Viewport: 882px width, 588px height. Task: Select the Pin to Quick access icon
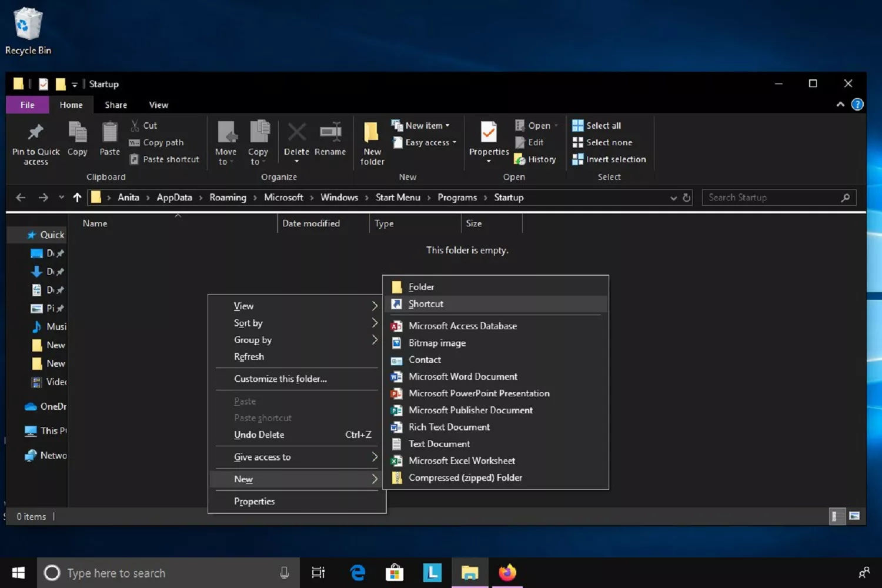pos(35,141)
